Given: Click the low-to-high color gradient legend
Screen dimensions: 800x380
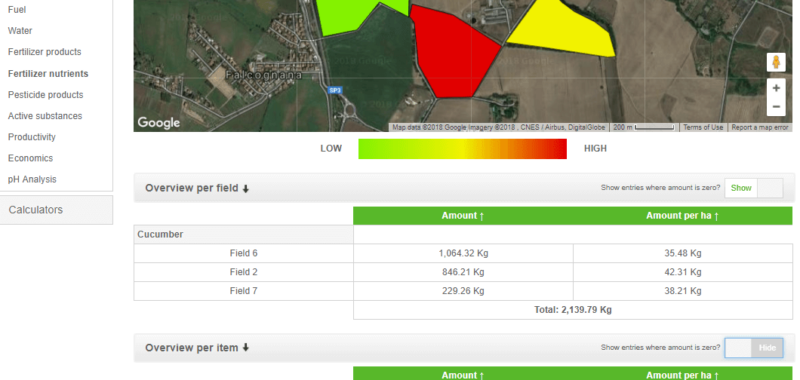Looking at the screenshot, I should [462, 149].
